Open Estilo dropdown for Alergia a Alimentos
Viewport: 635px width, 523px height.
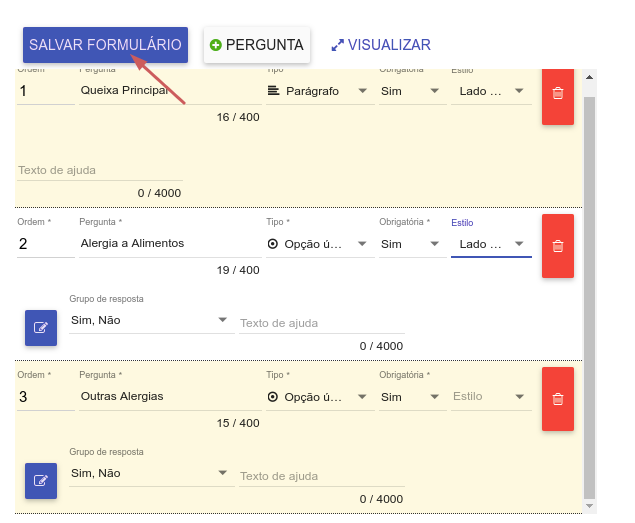click(519, 244)
